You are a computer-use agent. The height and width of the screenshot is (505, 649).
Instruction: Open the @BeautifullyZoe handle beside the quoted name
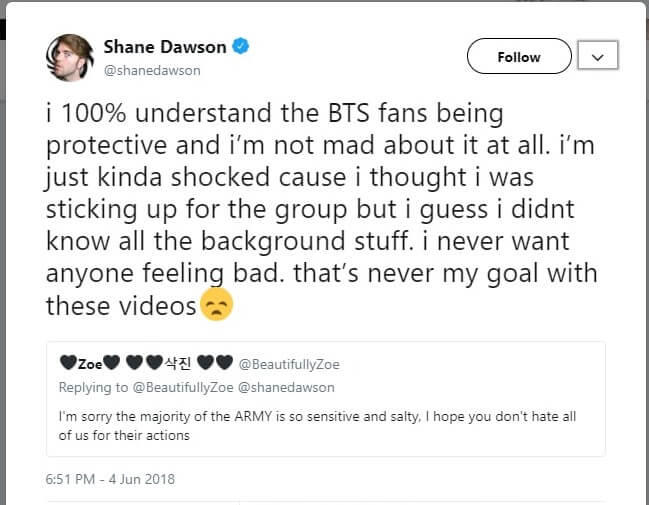coord(289,364)
